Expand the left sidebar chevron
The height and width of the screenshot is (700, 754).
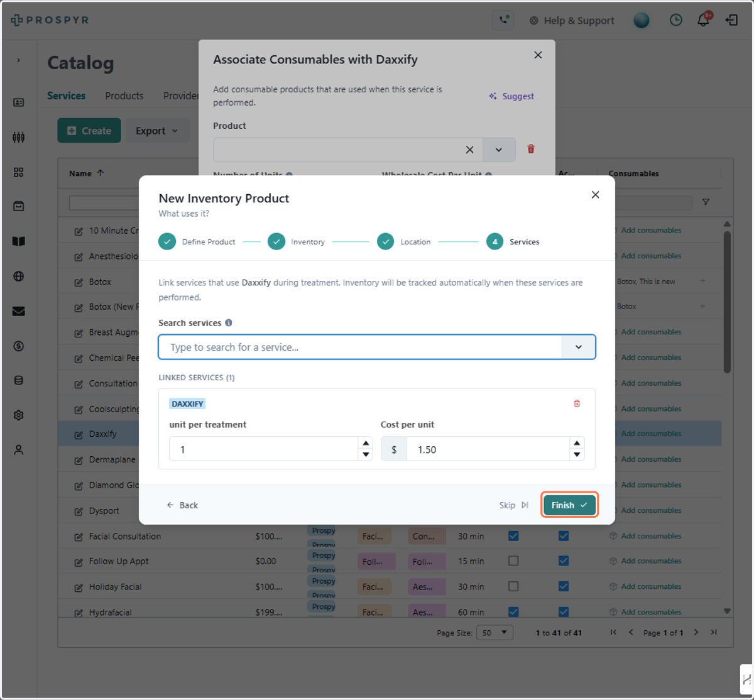coord(18,60)
